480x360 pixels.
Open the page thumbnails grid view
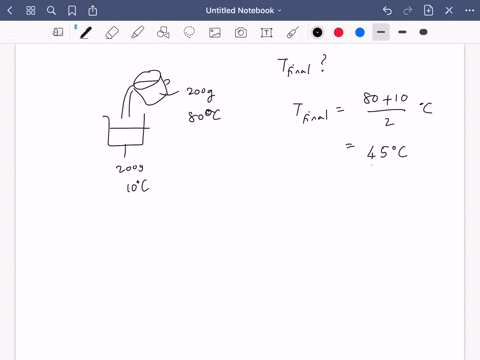(x=31, y=11)
